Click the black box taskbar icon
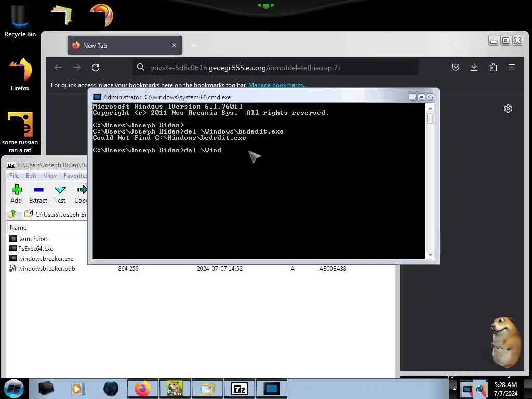The width and height of the screenshot is (532, 399). pyautogui.click(x=46, y=389)
